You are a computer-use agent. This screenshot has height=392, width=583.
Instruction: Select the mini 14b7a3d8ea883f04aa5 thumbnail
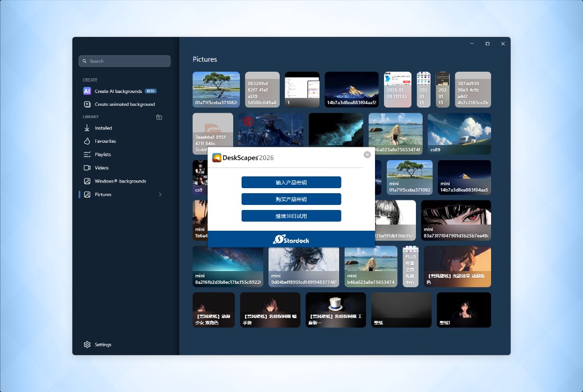point(464,178)
